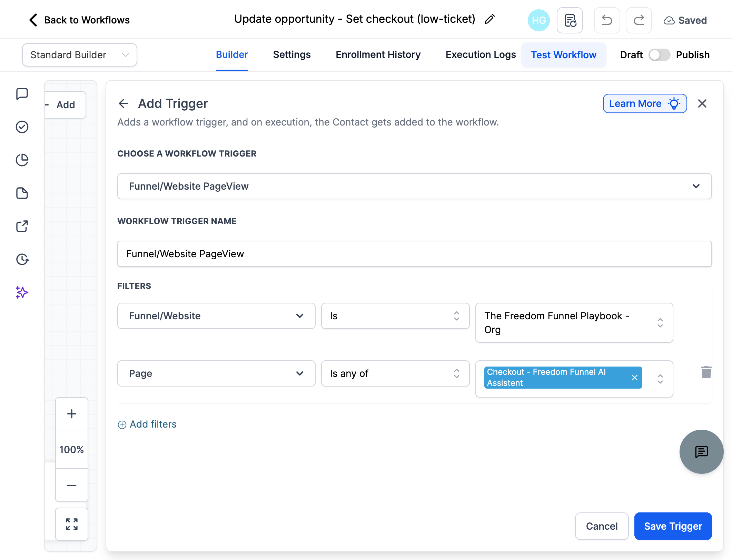This screenshot has height=560, width=732.
Task: Open the comments sidebar icon
Action: tap(22, 94)
